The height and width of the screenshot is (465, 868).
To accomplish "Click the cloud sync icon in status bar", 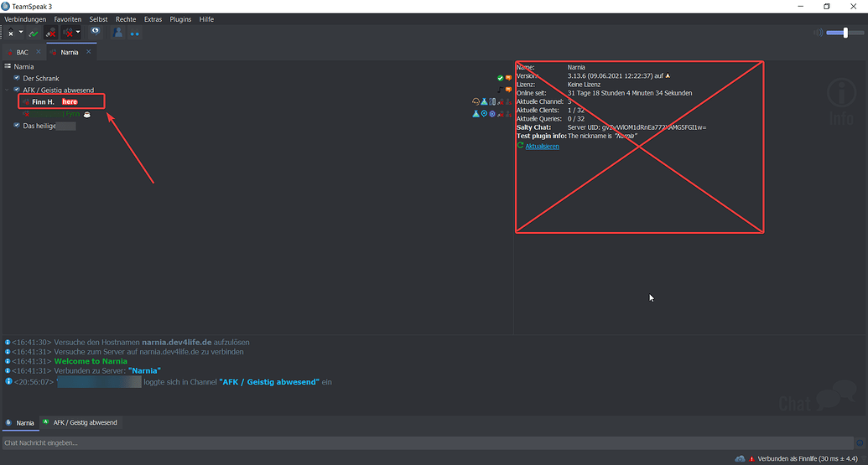I will click(x=740, y=458).
